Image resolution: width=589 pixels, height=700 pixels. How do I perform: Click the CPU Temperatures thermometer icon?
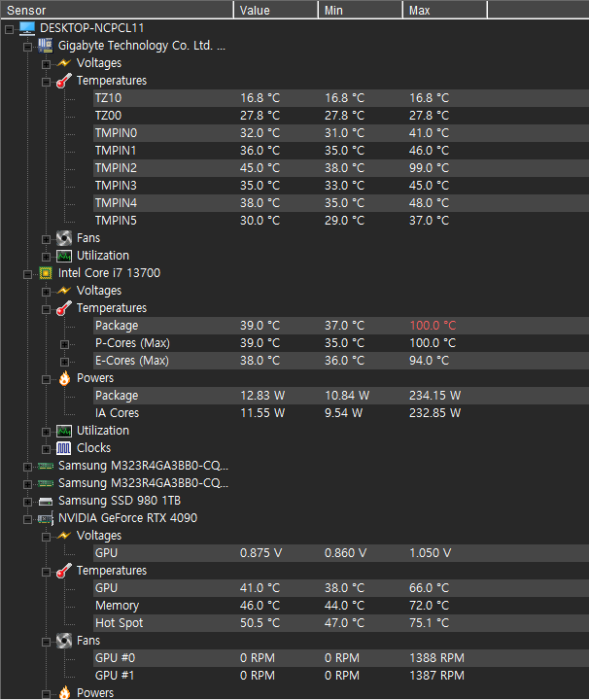[64, 308]
